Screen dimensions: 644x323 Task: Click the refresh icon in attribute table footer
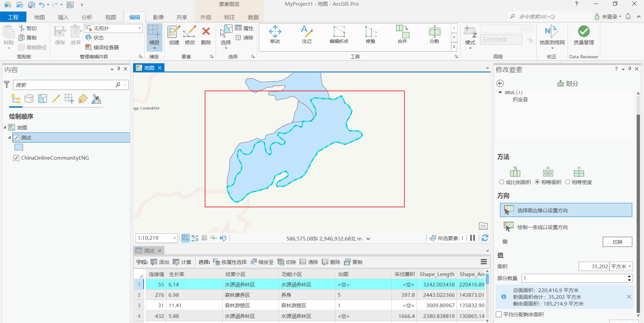click(485, 238)
